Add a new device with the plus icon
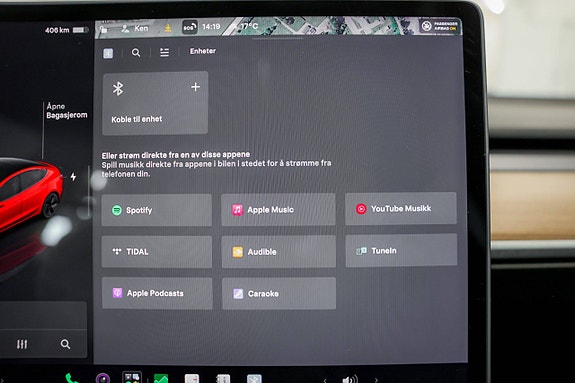This screenshot has height=383, width=575. point(195,87)
